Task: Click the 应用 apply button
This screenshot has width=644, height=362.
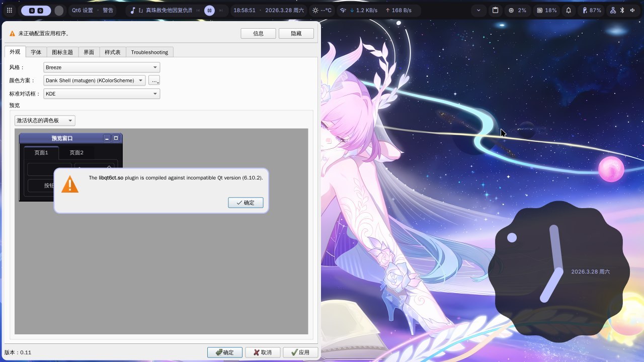Action: point(300,352)
